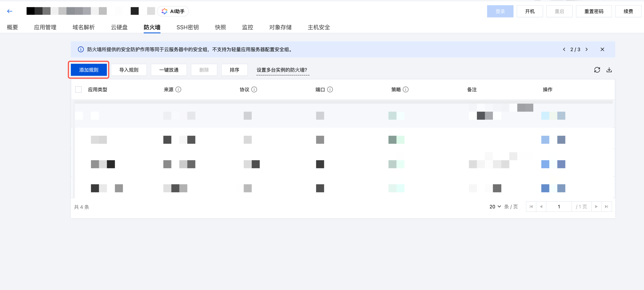Show next notice in banner

pyautogui.click(x=587, y=49)
